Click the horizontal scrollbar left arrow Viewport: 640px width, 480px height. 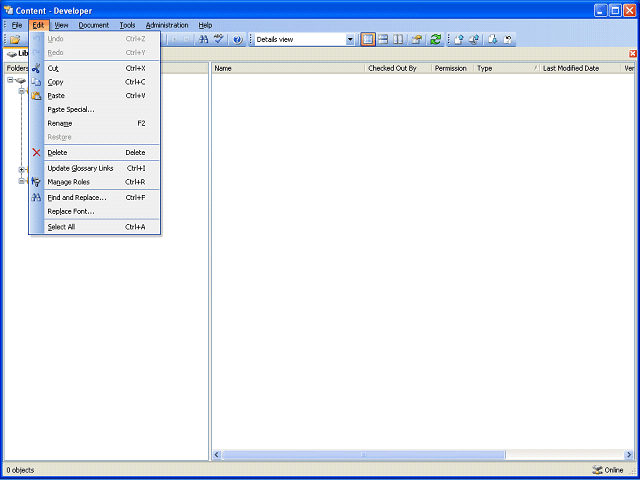tap(217, 455)
